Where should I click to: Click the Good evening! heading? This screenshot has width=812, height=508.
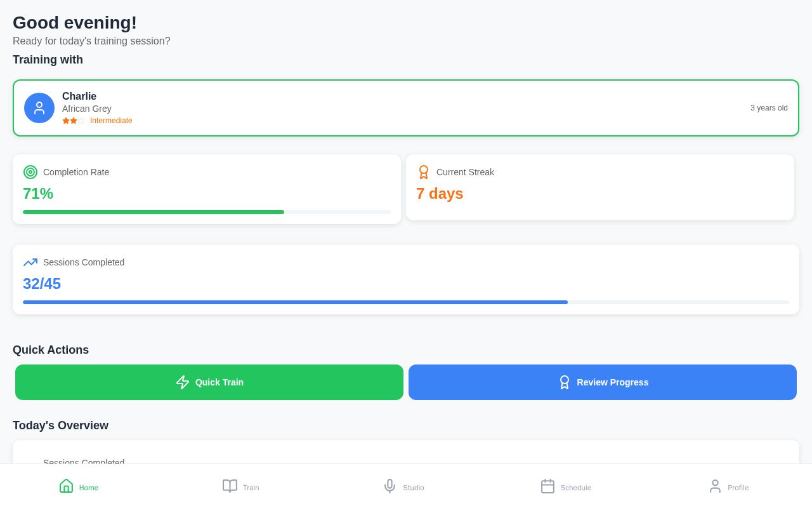[x=75, y=23]
